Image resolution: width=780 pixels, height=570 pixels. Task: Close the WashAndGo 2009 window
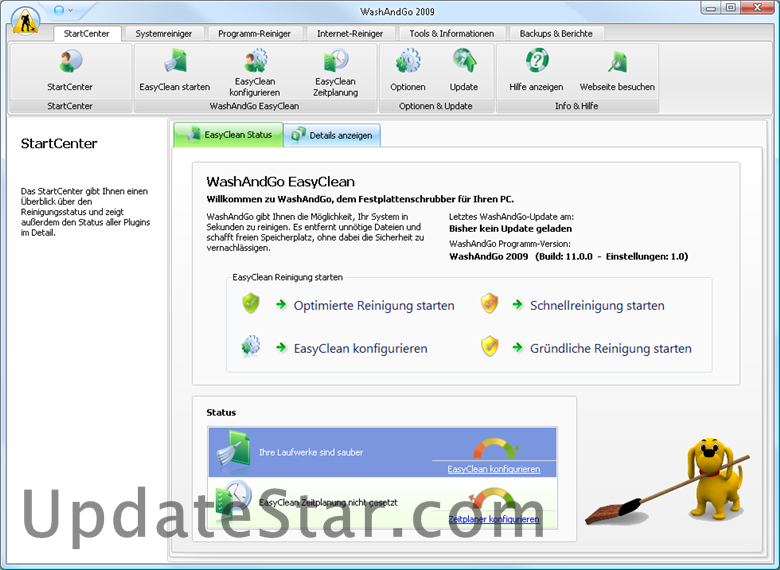coord(758,7)
